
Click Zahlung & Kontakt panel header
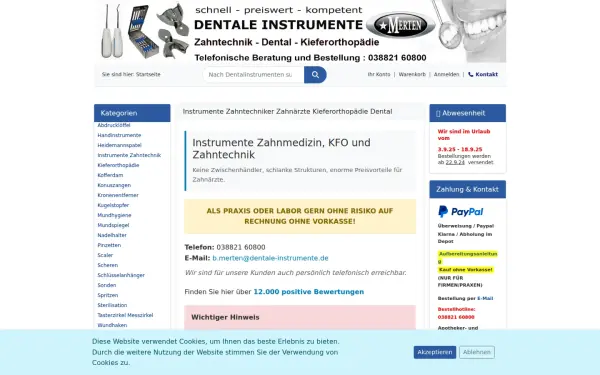468,189
